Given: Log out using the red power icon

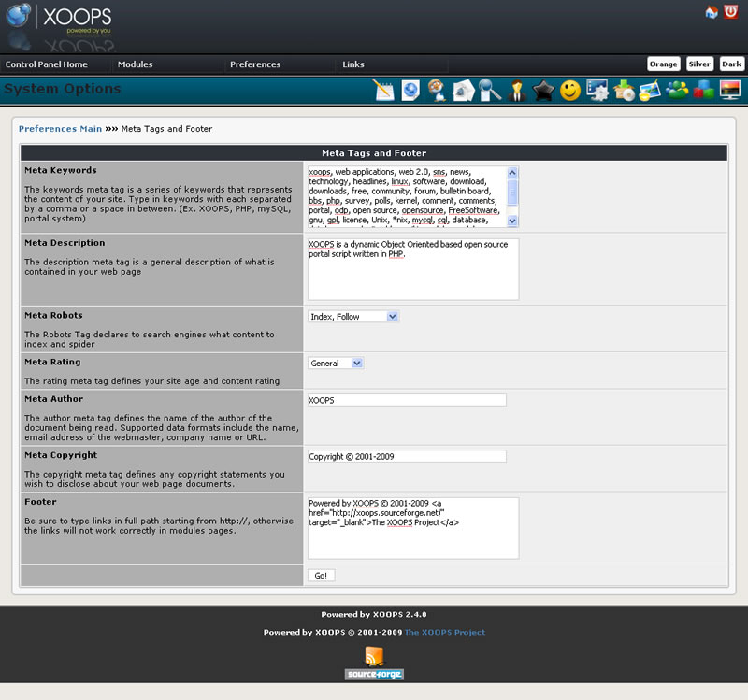Looking at the screenshot, I should tap(731, 11).
